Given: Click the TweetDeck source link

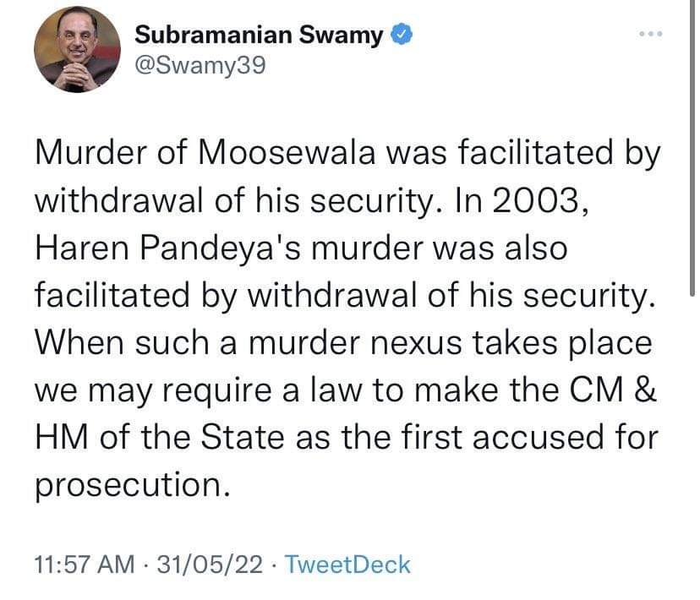Looking at the screenshot, I should 347,565.
